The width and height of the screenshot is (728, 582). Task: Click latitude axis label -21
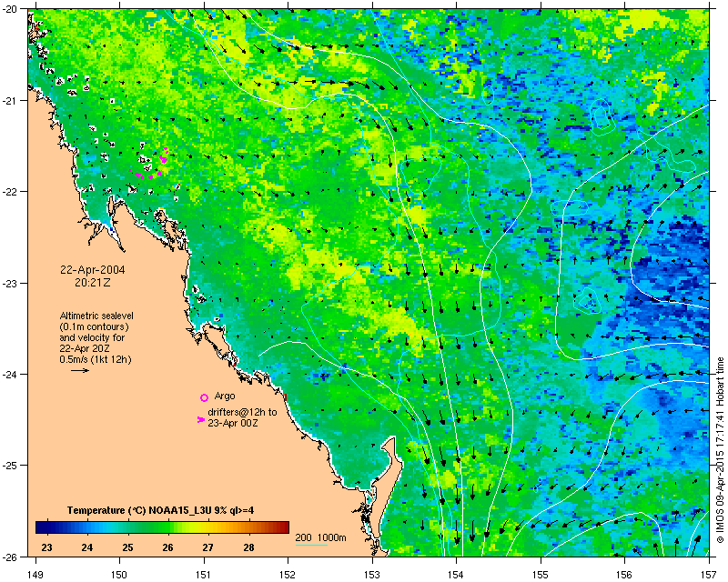tap(10, 100)
